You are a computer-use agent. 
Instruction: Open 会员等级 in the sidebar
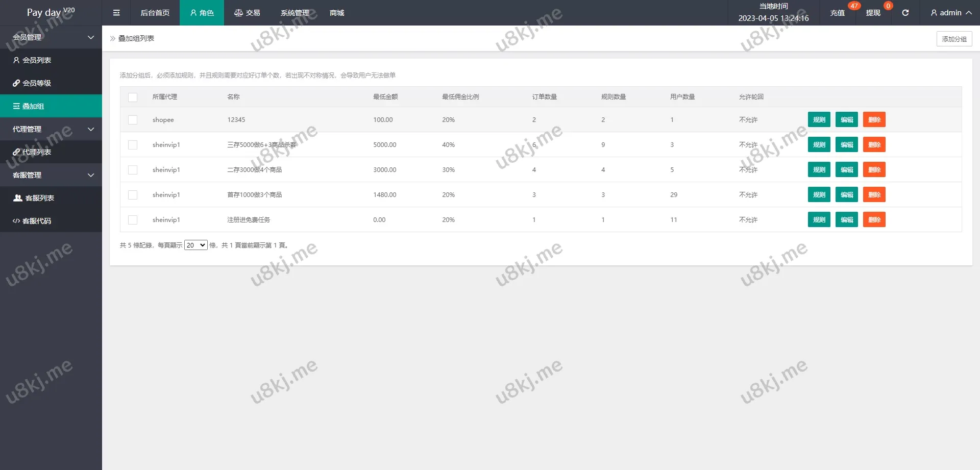coord(32,83)
